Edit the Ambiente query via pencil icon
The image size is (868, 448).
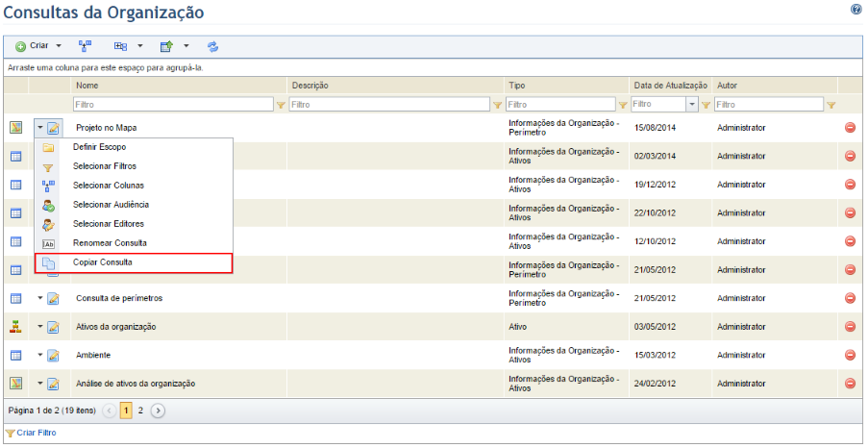click(53, 356)
